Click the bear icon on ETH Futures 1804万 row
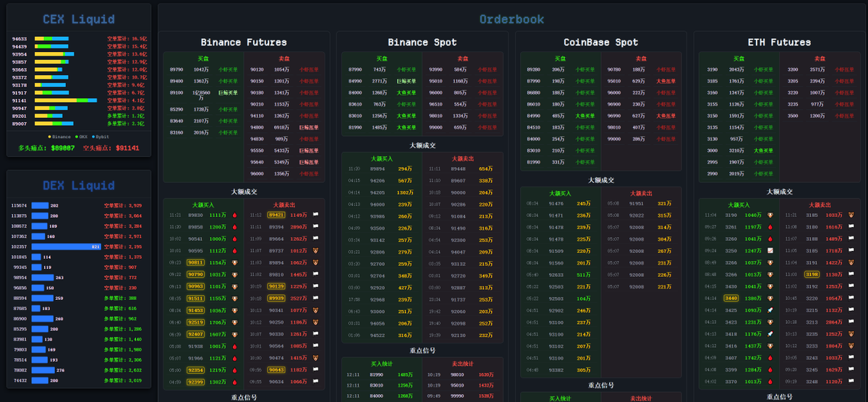 pyautogui.click(x=851, y=346)
